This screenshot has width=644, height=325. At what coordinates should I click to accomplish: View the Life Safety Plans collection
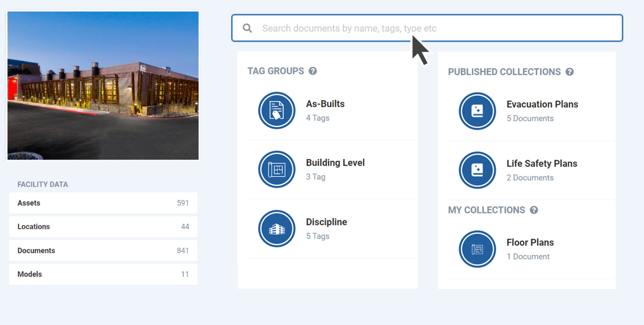click(x=542, y=163)
